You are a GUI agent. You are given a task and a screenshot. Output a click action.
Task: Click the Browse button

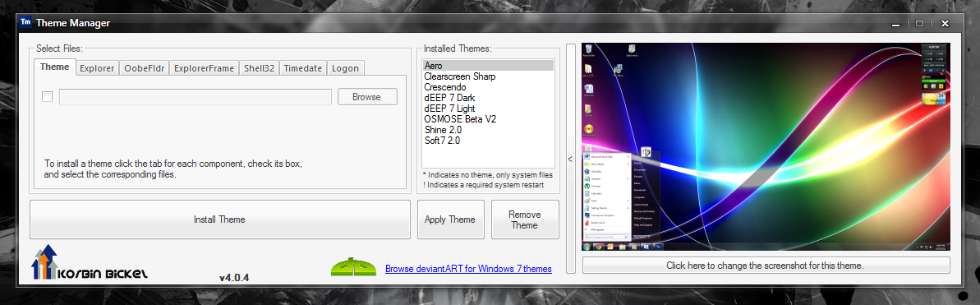click(367, 97)
